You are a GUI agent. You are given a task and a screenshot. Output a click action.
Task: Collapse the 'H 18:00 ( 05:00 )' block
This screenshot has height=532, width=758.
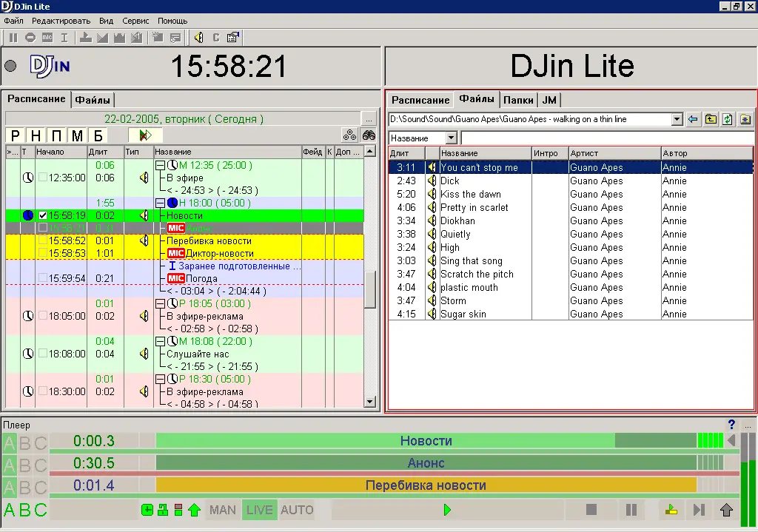pos(160,203)
